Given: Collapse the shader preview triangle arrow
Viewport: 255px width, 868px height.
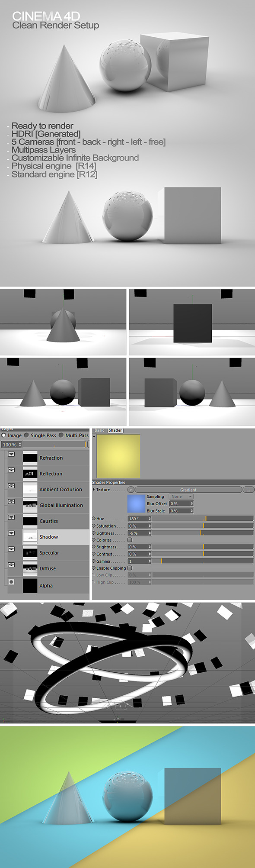Looking at the screenshot, I should [x=94, y=436].
